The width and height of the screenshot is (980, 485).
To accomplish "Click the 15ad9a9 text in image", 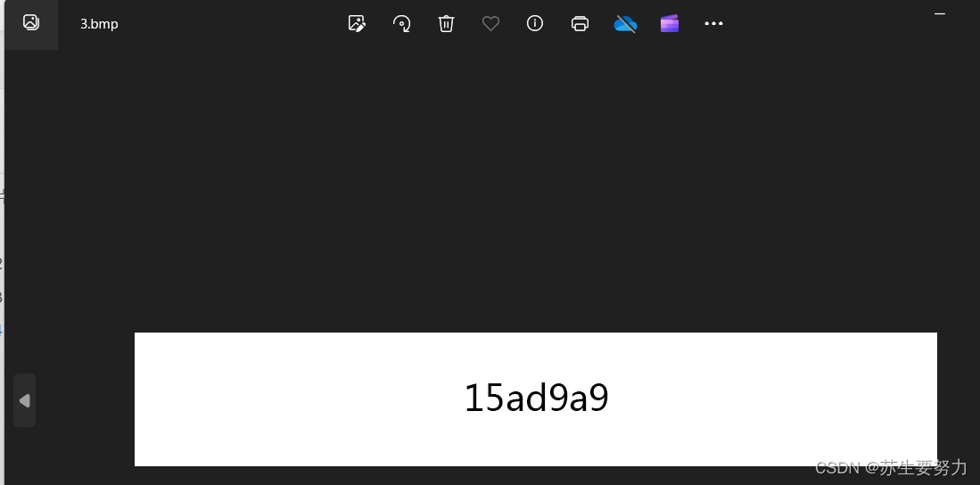I will pos(536,398).
